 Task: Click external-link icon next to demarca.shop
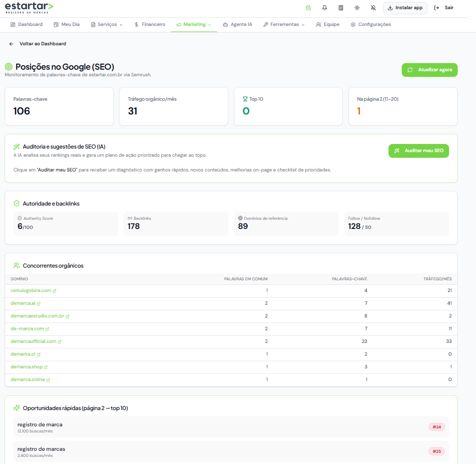46,367
